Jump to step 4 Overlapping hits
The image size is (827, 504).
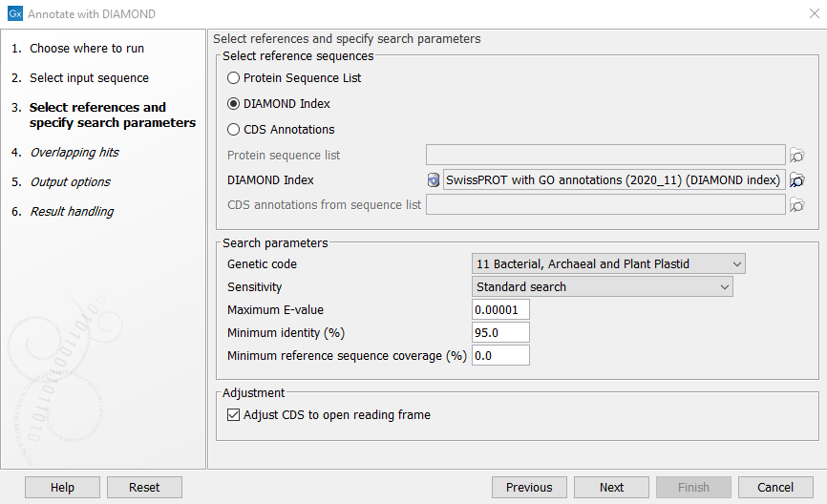coord(74,153)
